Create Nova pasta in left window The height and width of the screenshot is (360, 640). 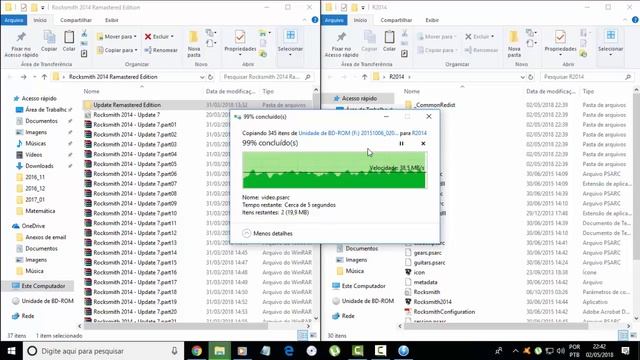194,44
